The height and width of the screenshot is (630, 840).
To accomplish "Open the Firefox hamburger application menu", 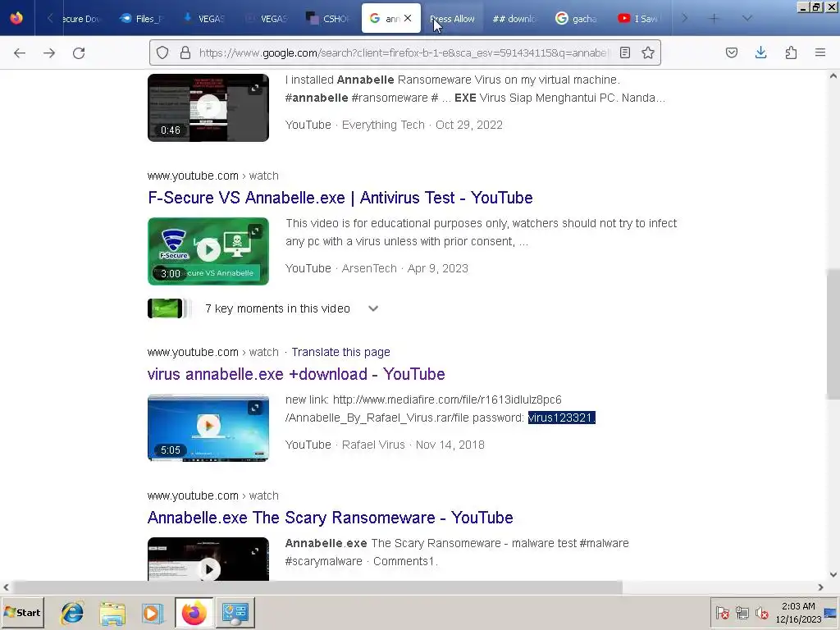I will pos(820,52).
